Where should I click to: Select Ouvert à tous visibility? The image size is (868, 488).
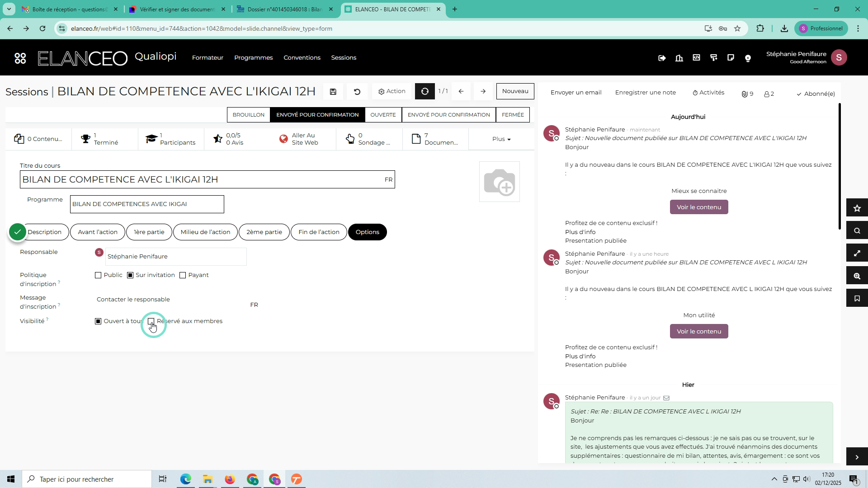coord(98,321)
